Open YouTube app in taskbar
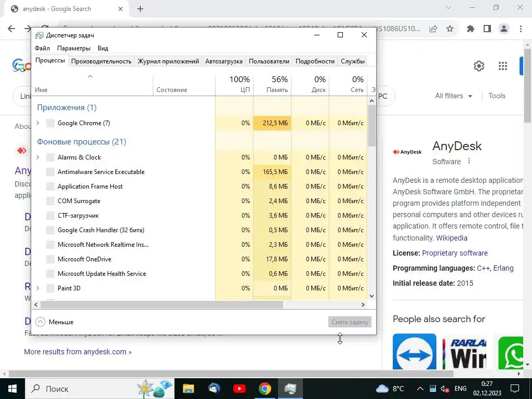 coord(239,389)
